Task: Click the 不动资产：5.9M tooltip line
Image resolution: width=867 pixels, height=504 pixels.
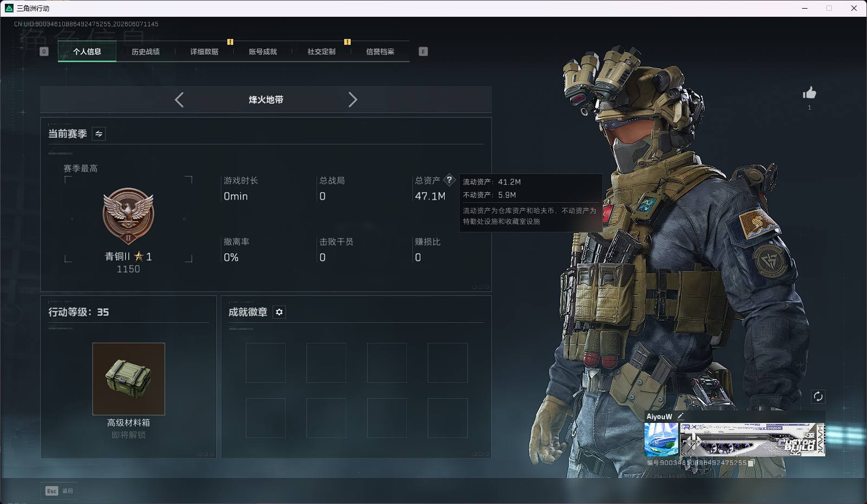Action: click(489, 195)
